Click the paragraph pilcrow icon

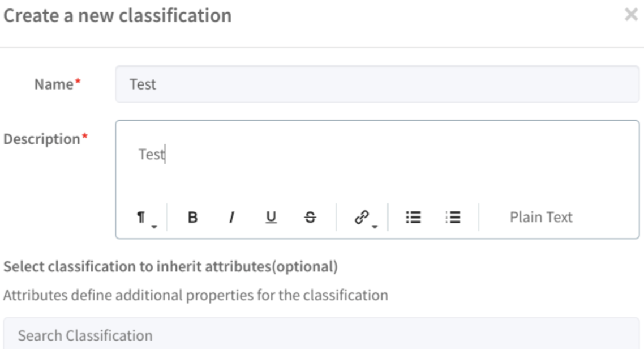click(141, 218)
